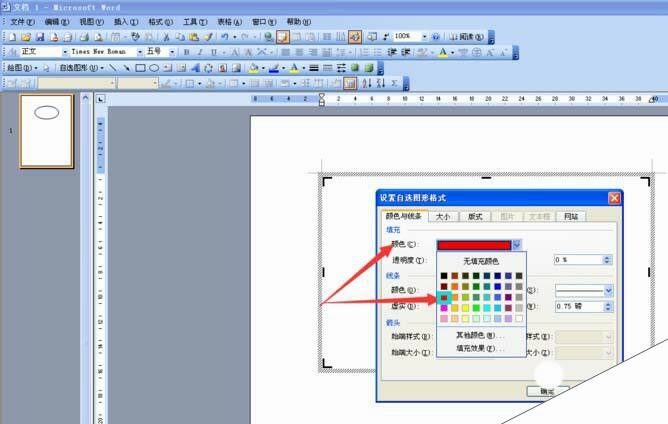Select page 1 thumbnail with oval
Viewport: 668px width, 424px height.
46,131
